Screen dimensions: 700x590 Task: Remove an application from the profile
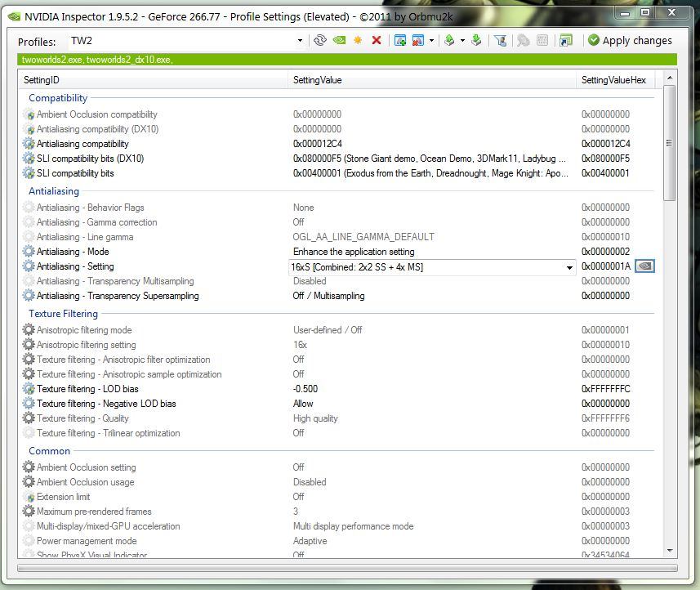point(418,41)
